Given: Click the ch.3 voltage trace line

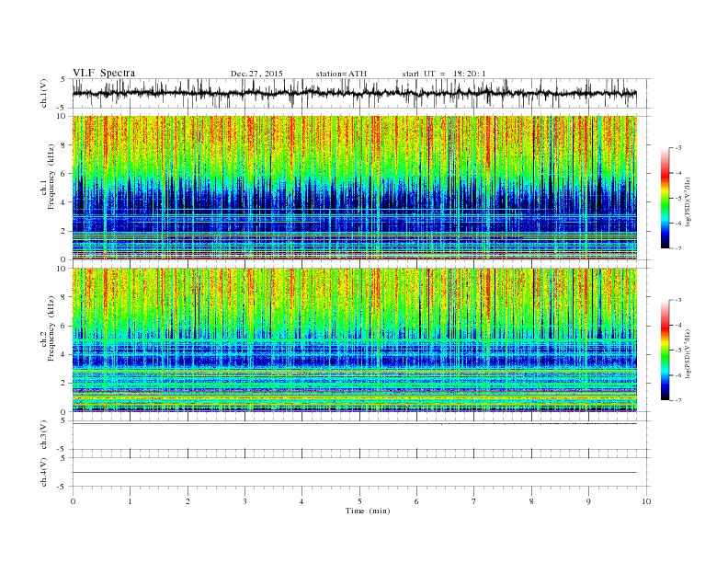Looking at the screenshot, I should point(354,424).
